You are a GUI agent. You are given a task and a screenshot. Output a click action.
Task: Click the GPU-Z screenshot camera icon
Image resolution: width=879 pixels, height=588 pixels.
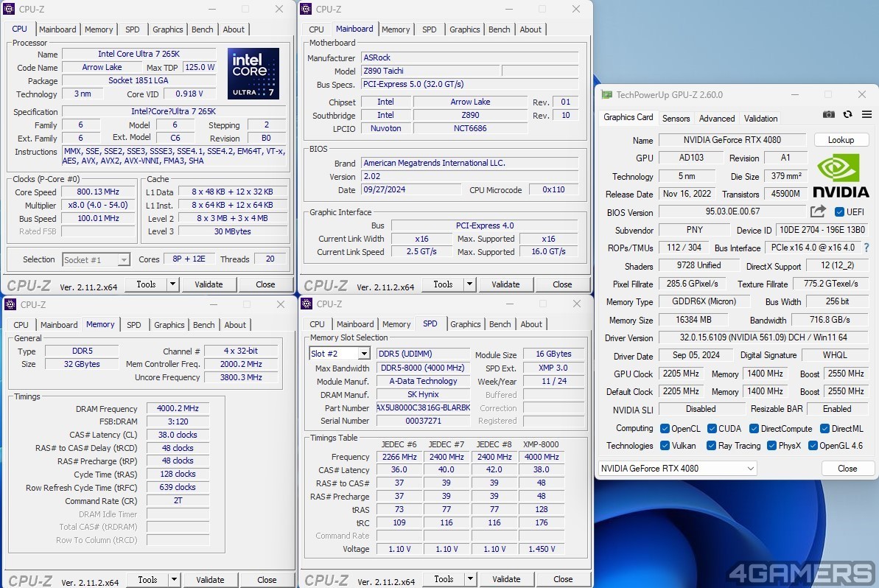tap(829, 114)
